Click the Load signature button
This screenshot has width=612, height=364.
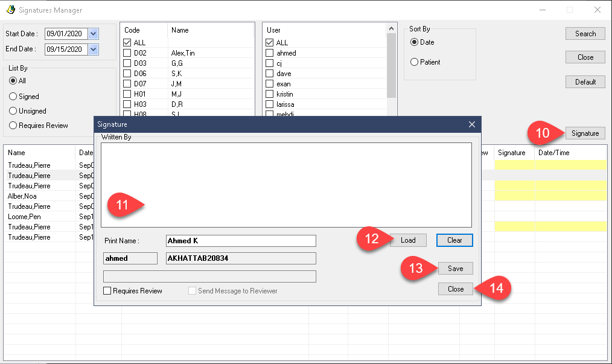click(408, 240)
